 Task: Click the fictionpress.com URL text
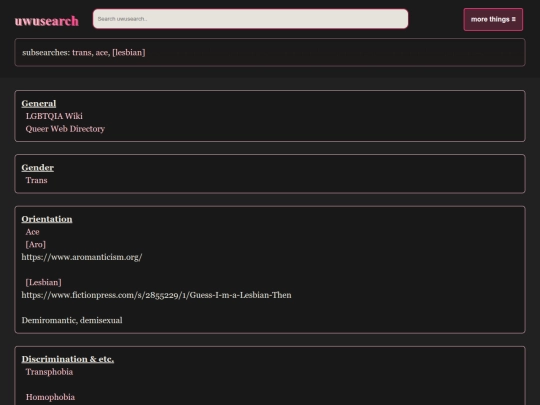(x=156, y=295)
